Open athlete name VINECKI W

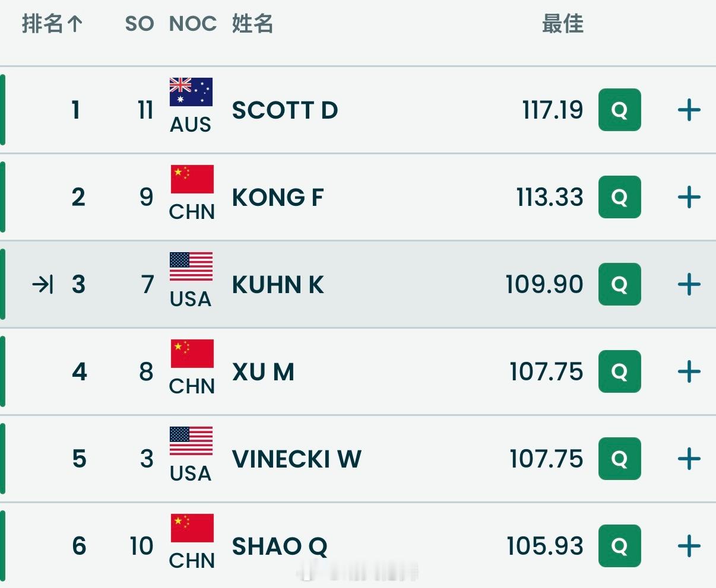(x=296, y=459)
